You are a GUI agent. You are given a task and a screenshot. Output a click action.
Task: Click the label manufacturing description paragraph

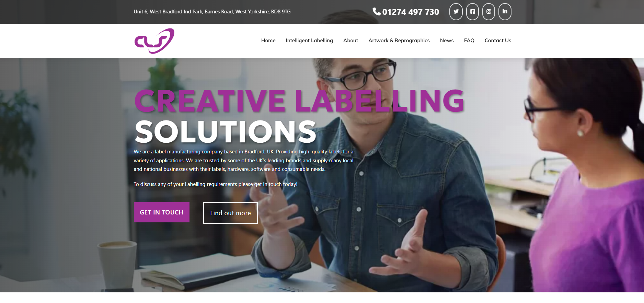(x=243, y=160)
